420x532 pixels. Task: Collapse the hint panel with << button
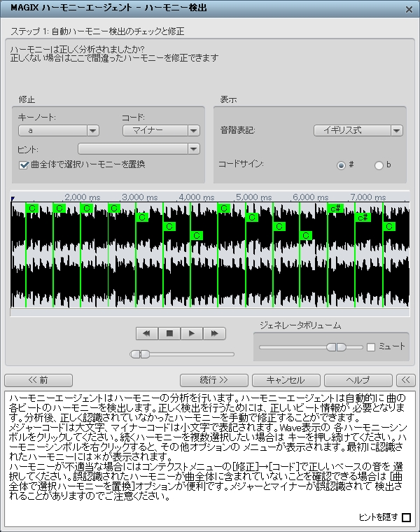pyautogui.click(x=406, y=380)
